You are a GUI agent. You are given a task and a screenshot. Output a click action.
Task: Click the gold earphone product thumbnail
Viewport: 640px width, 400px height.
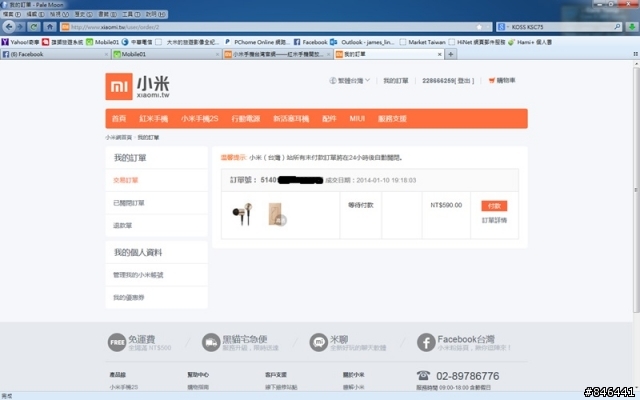tap(243, 214)
